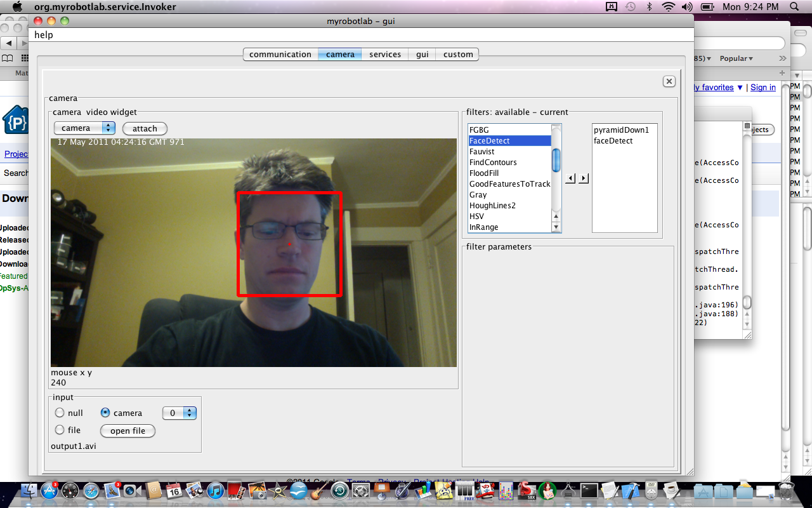Open iCal calendar in dock

click(x=174, y=491)
